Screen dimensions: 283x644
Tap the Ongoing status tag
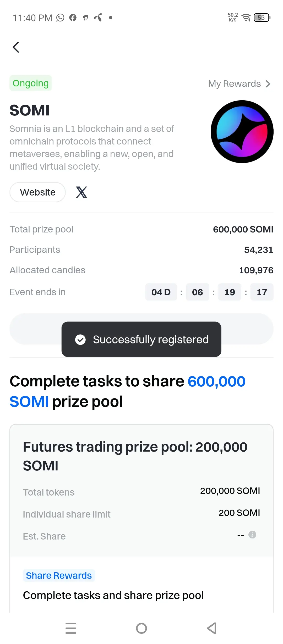(31, 83)
